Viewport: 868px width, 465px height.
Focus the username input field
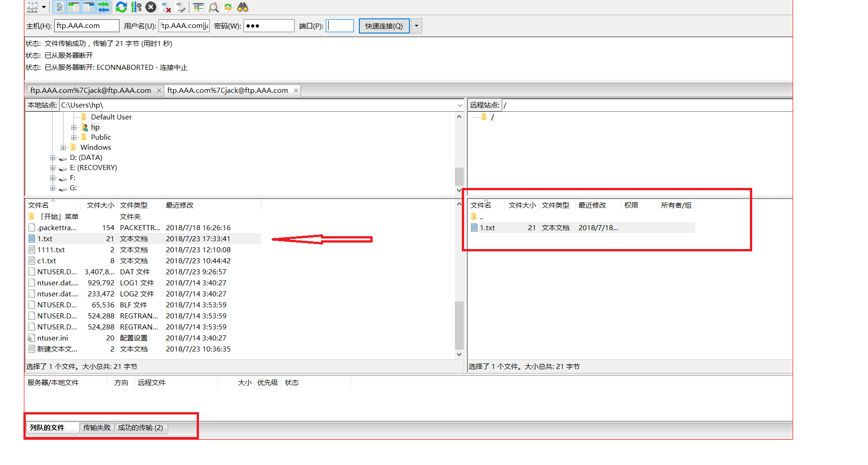(184, 26)
